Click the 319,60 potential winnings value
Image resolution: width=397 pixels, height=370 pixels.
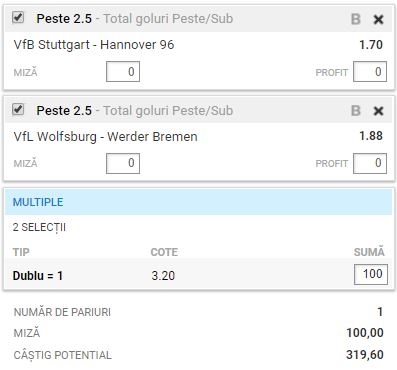point(365,355)
